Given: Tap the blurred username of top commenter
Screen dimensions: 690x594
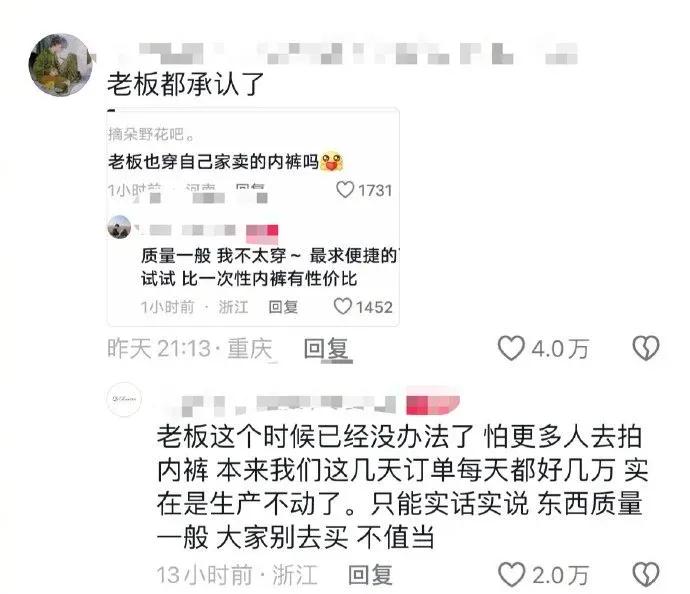Looking at the screenshot, I should coord(343,54).
